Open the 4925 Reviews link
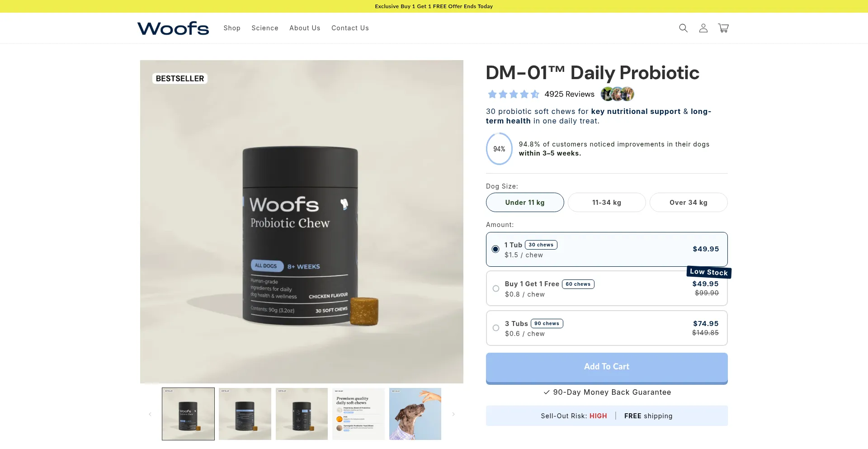Viewport: 868px width, 449px height. tap(569, 94)
